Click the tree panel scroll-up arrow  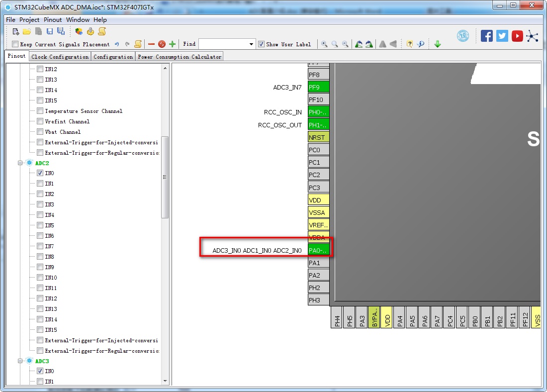(165, 68)
